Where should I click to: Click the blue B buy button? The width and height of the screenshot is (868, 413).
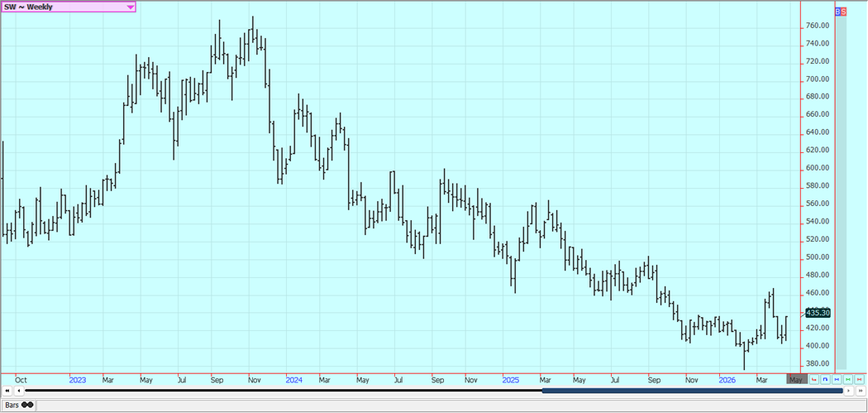[x=837, y=12]
